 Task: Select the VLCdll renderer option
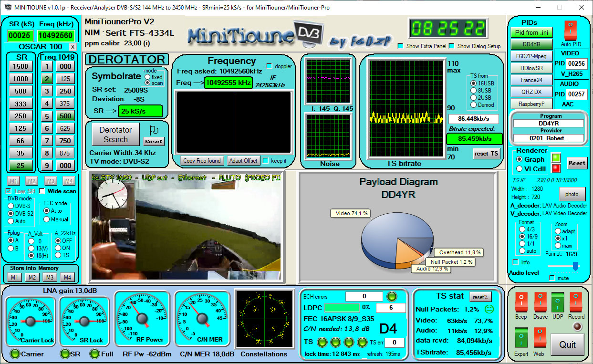coord(520,168)
